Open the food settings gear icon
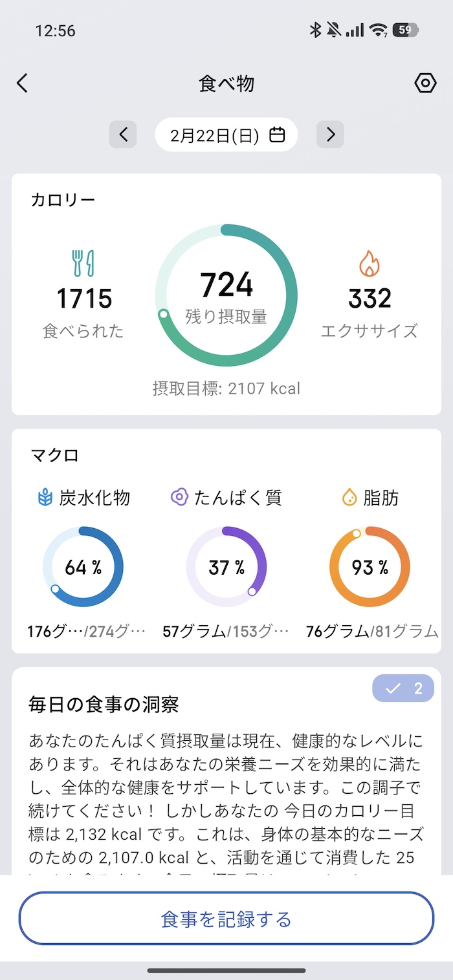 point(425,83)
